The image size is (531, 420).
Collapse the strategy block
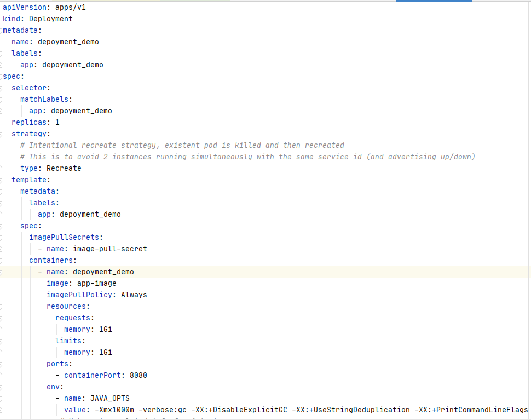3,134
